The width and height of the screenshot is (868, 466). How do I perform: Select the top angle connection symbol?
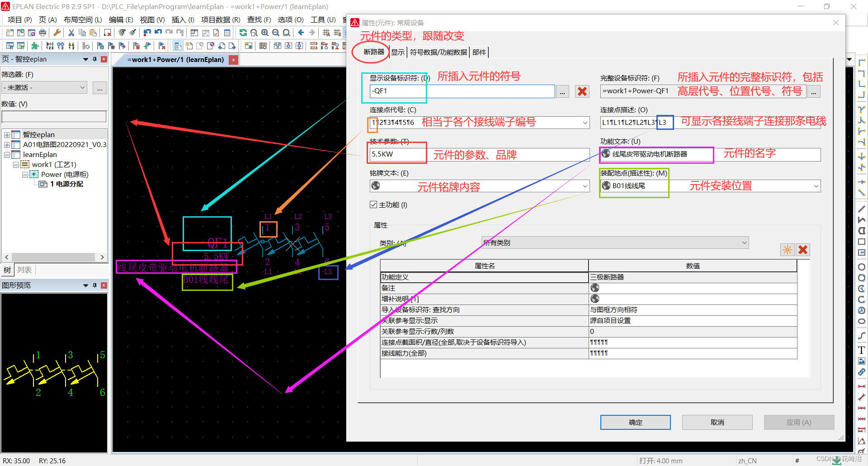tap(862, 62)
